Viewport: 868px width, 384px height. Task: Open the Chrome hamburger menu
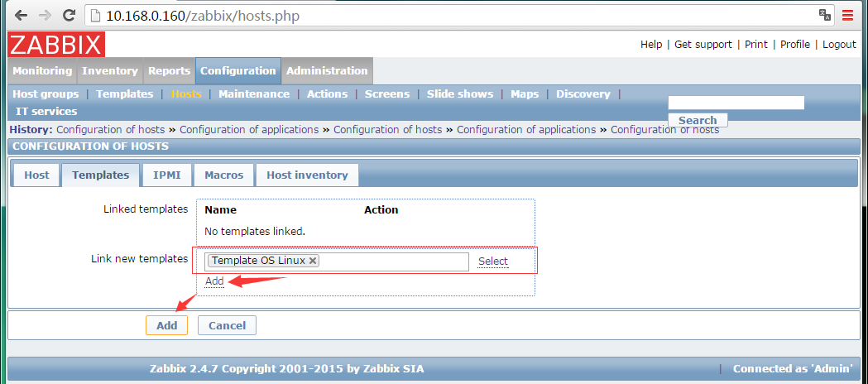point(847,16)
